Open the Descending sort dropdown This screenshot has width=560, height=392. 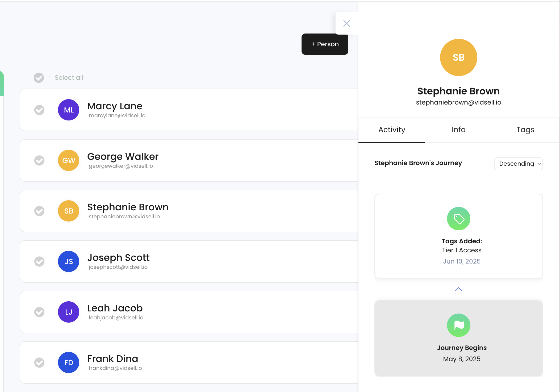coord(518,164)
